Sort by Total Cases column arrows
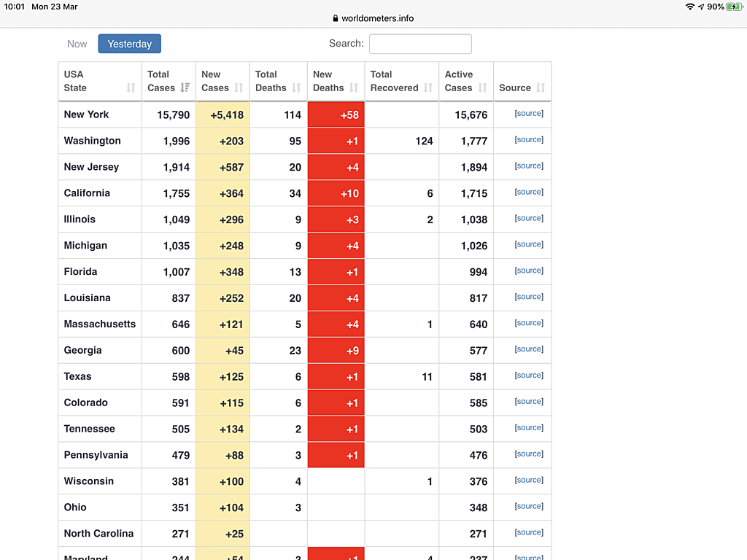Screen dimensions: 747x560 tap(185, 87)
